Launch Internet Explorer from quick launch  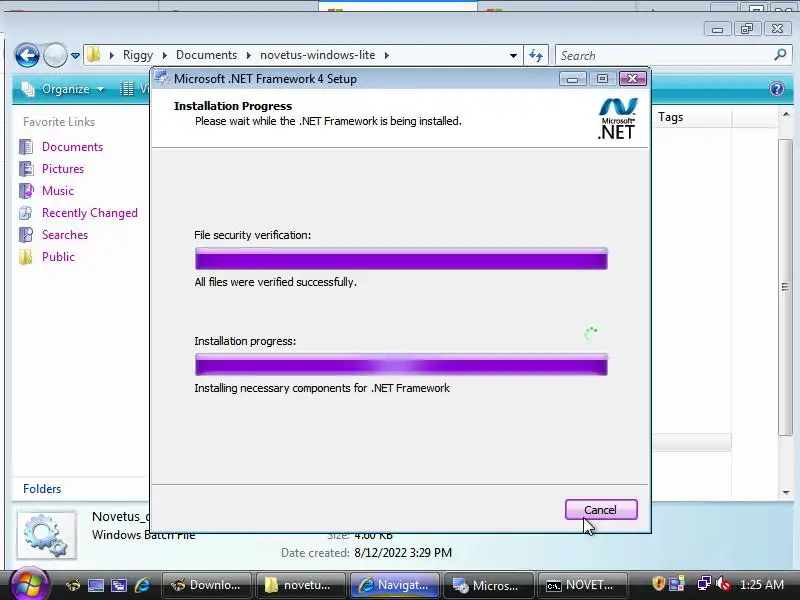pyautogui.click(x=142, y=585)
